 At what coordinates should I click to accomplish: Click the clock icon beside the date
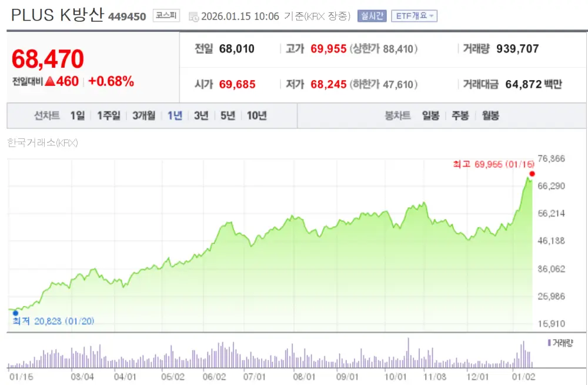click(192, 16)
